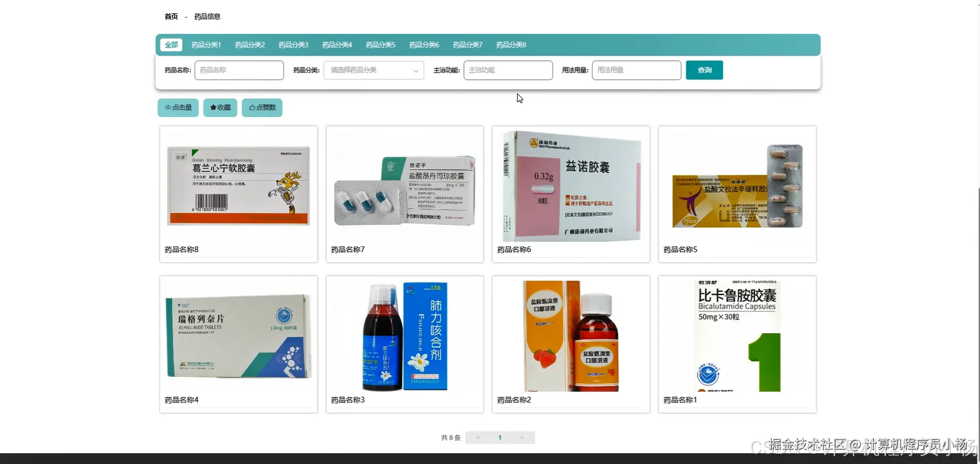View the 比卡鲁胺胶囊 product image
The width and height of the screenshot is (980, 464).
[736, 335]
